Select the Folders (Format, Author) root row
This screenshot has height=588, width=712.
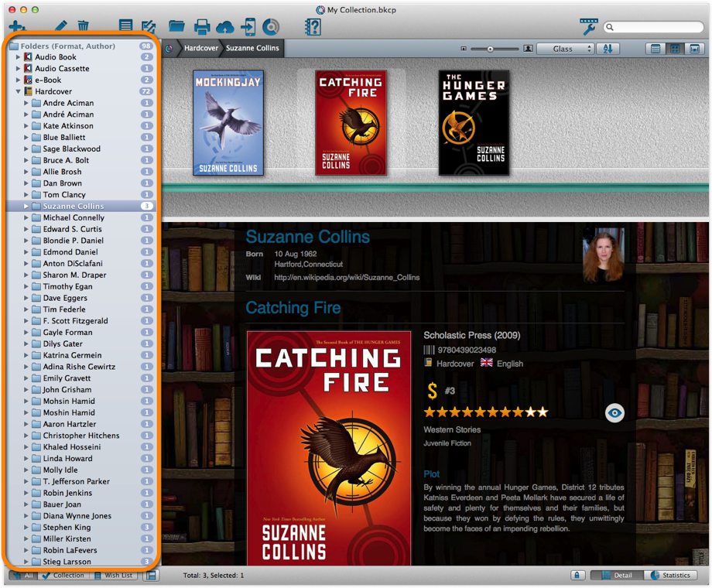80,46
